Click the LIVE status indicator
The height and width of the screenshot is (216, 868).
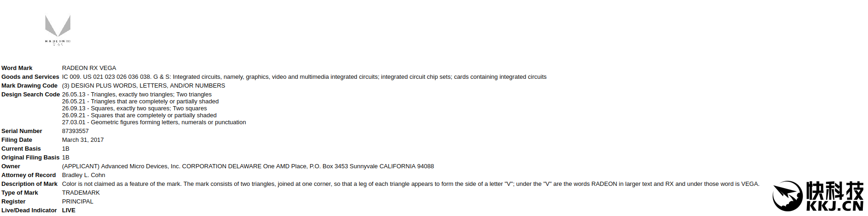pyautogui.click(x=69, y=210)
